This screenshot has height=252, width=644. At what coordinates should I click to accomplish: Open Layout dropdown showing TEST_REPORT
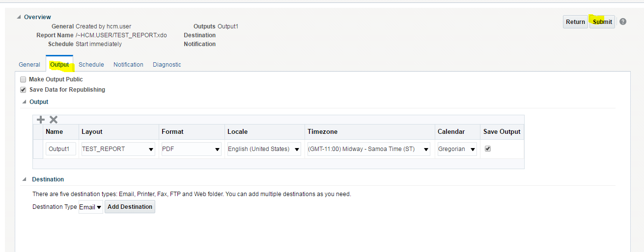(118, 149)
